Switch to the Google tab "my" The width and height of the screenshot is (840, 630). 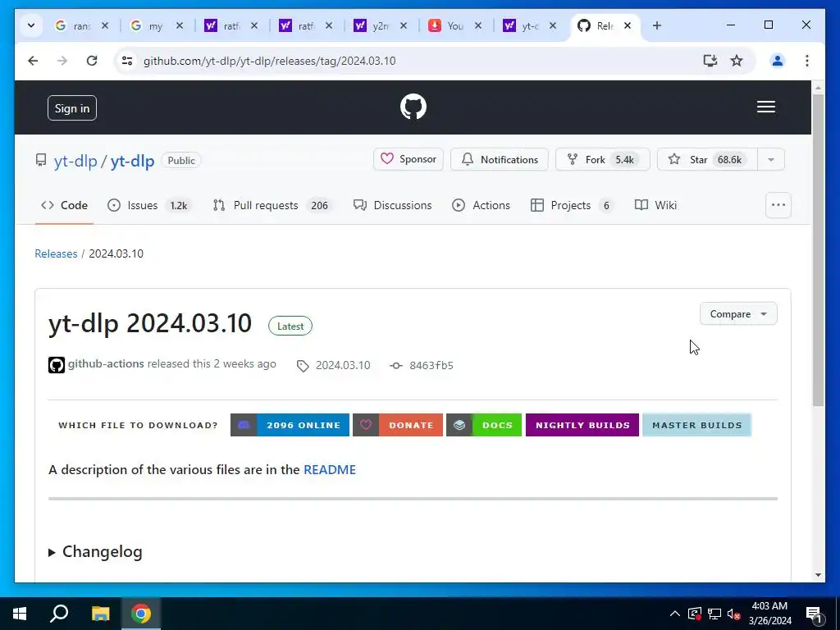(x=155, y=25)
